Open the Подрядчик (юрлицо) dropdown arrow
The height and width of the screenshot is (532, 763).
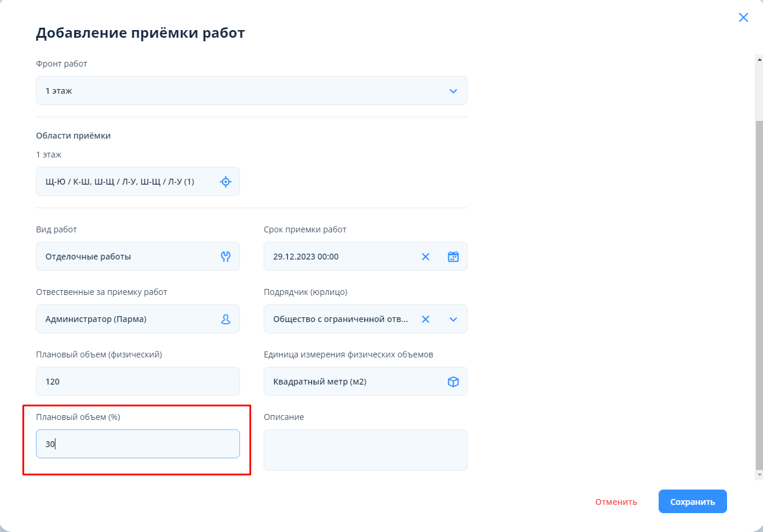[453, 319]
